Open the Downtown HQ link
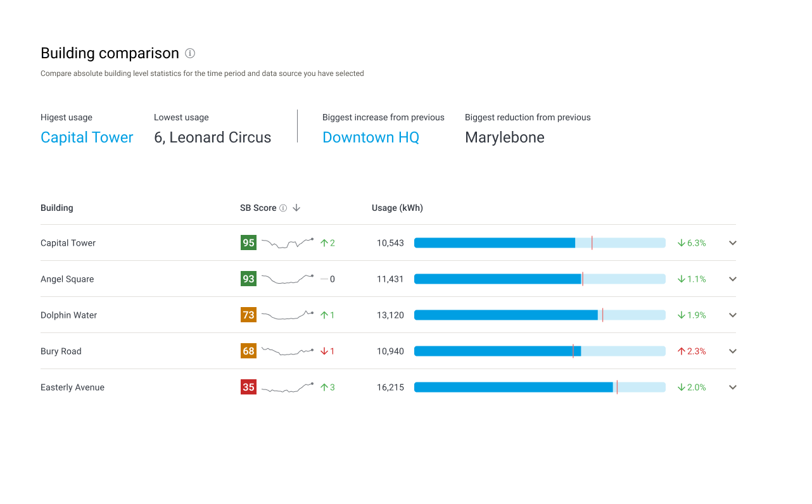This screenshot has width=812, height=504. pyautogui.click(x=371, y=137)
